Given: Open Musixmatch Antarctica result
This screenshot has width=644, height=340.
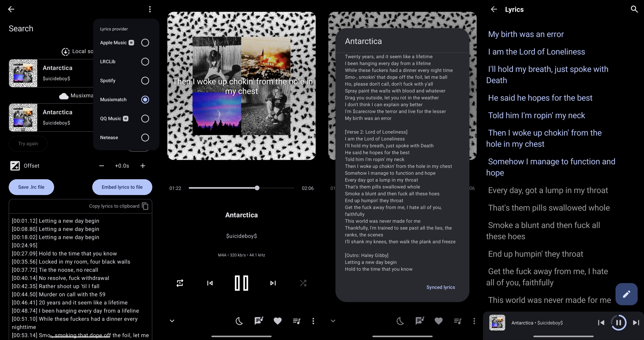Looking at the screenshot, I should tap(51, 117).
